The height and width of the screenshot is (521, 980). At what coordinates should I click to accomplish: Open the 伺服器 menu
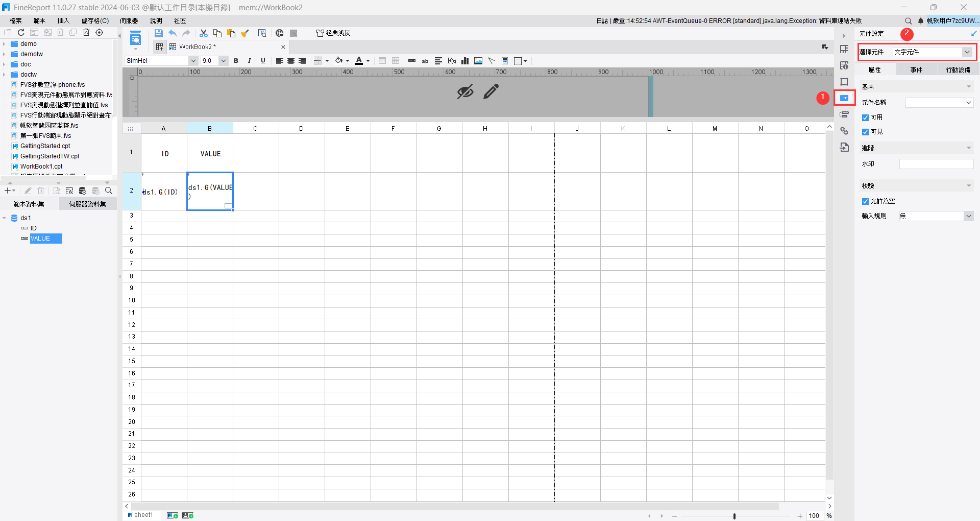click(x=129, y=21)
